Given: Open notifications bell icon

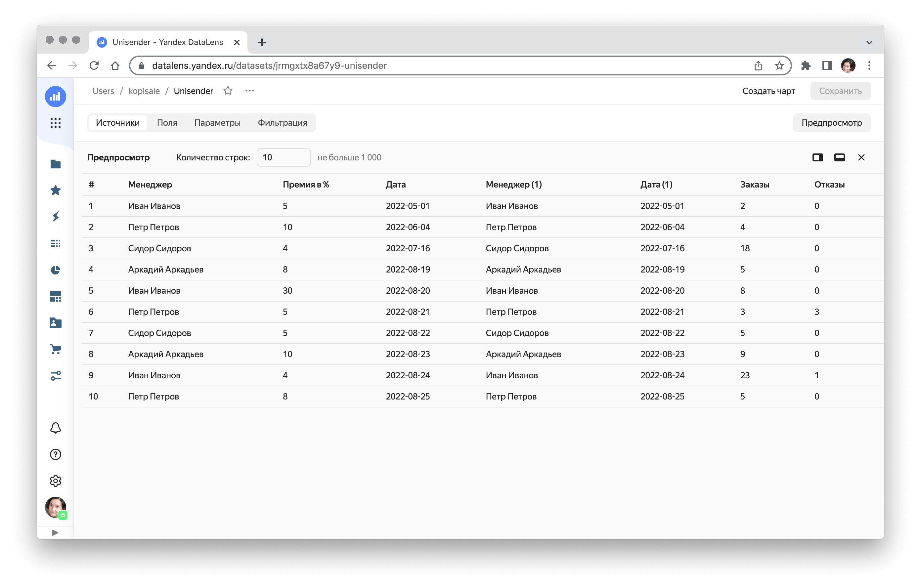Looking at the screenshot, I should (x=56, y=428).
